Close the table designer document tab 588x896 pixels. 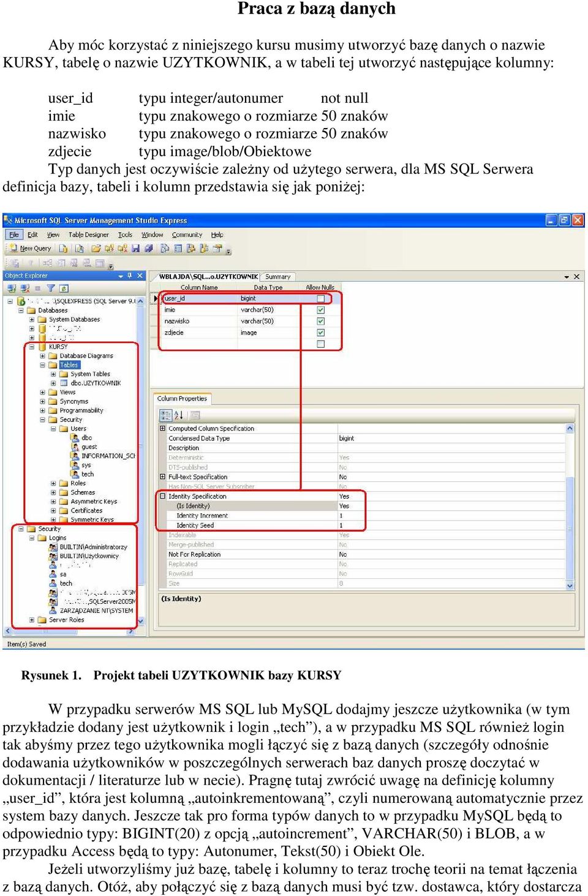pyautogui.click(x=576, y=277)
